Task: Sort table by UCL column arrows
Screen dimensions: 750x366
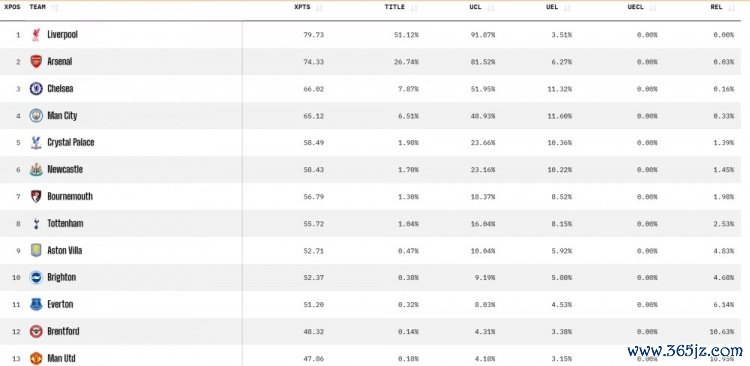Action: tap(490, 8)
